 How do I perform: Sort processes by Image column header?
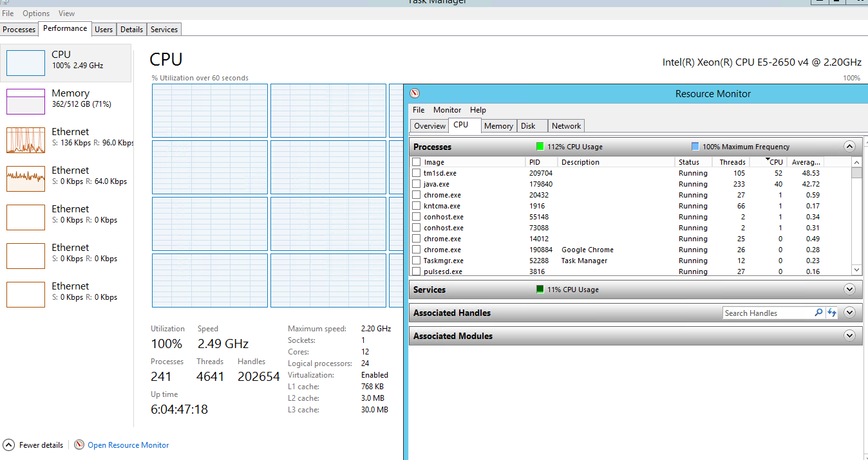(468, 162)
